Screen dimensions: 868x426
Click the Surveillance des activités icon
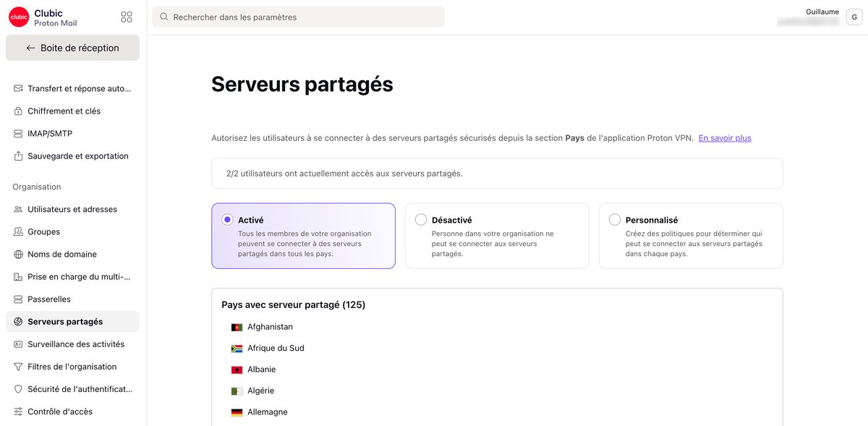18,344
